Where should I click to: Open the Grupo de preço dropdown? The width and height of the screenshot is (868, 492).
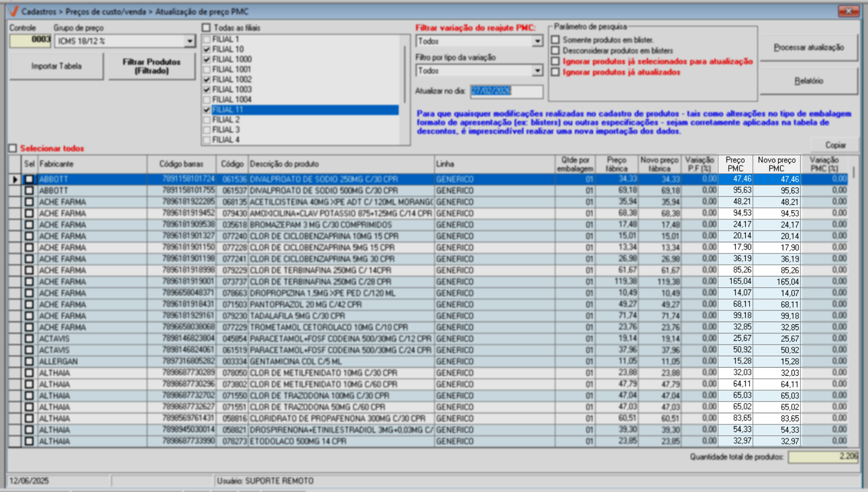(x=190, y=41)
